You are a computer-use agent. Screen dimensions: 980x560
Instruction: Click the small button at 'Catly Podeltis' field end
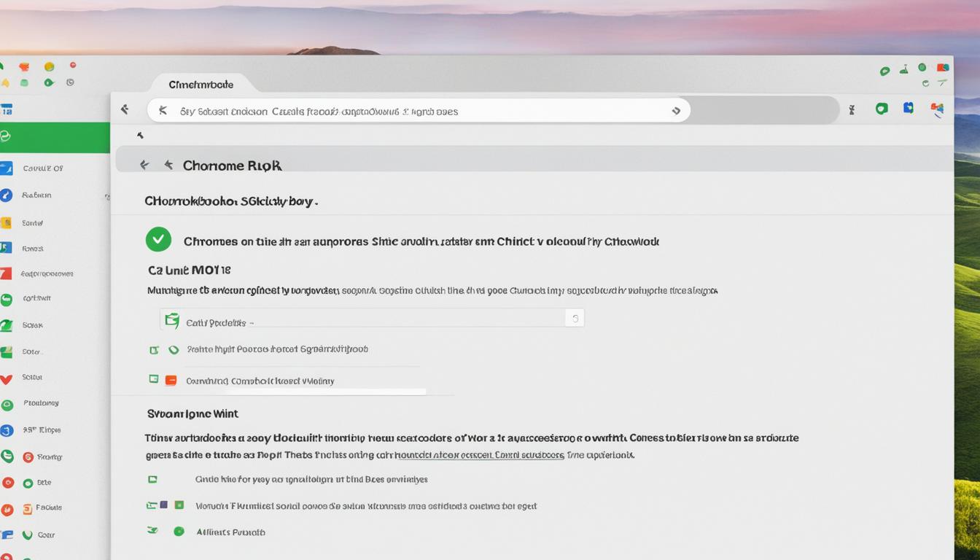click(575, 318)
